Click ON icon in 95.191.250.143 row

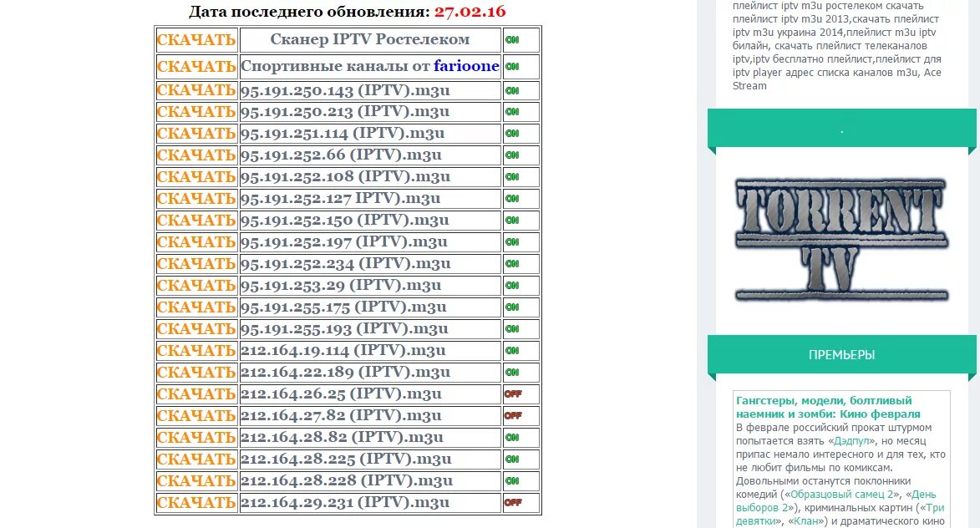[x=512, y=90]
